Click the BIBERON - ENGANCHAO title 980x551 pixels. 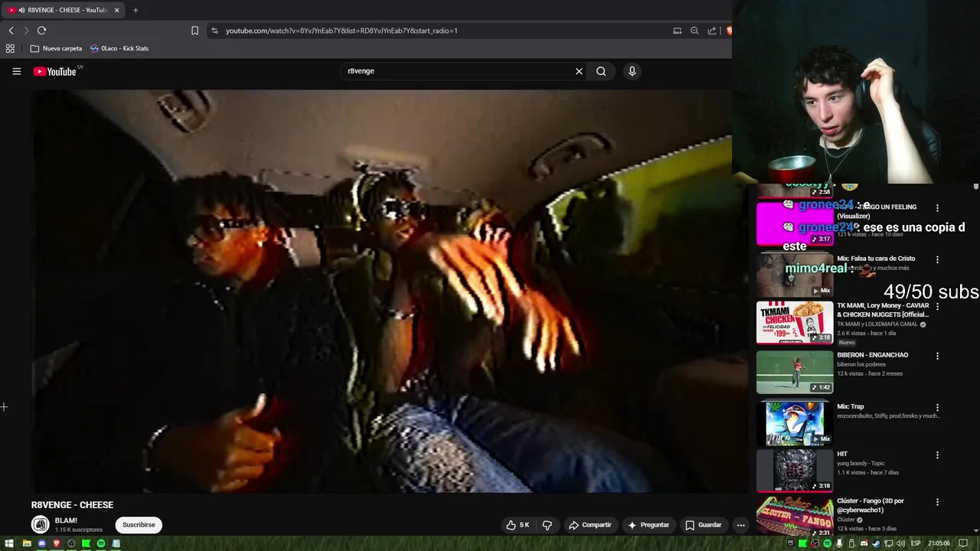click(872, 355)
